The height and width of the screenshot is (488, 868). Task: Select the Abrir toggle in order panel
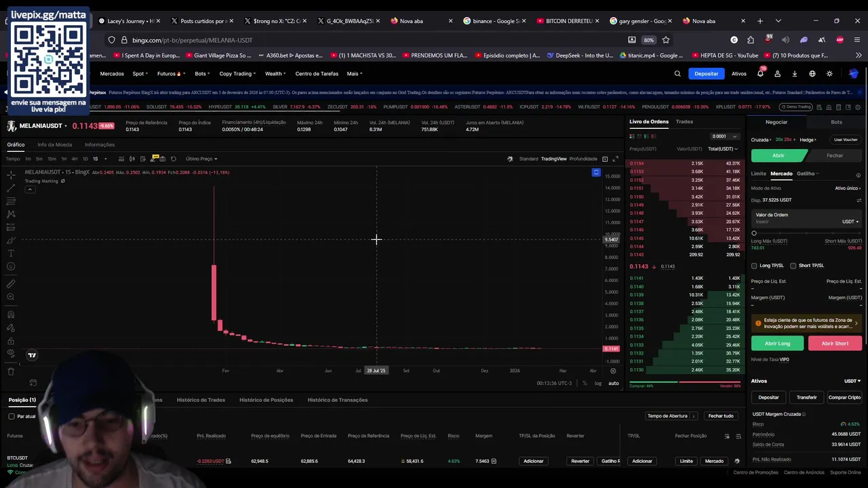tap(778, 155)
